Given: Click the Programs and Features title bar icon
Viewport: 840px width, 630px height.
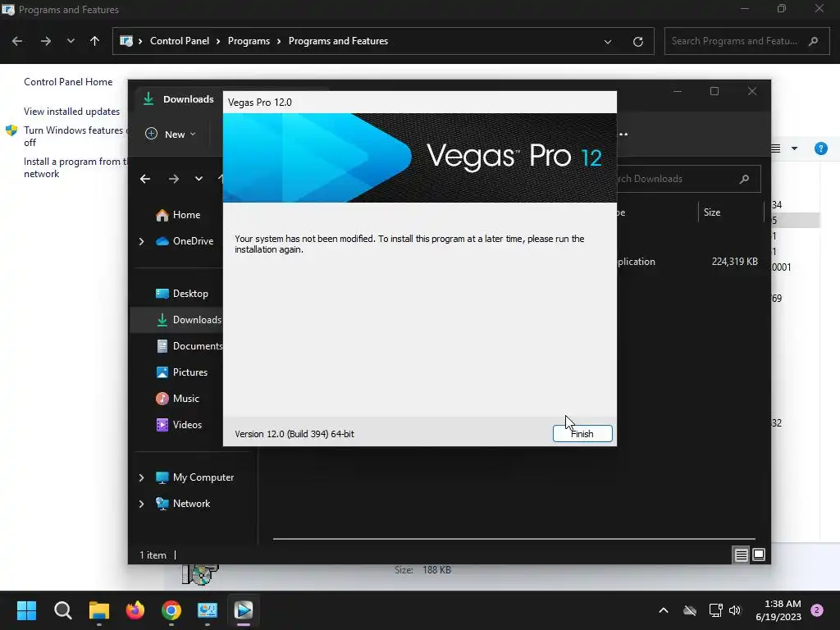Looking at the screenshot, I should pos(8,10).
